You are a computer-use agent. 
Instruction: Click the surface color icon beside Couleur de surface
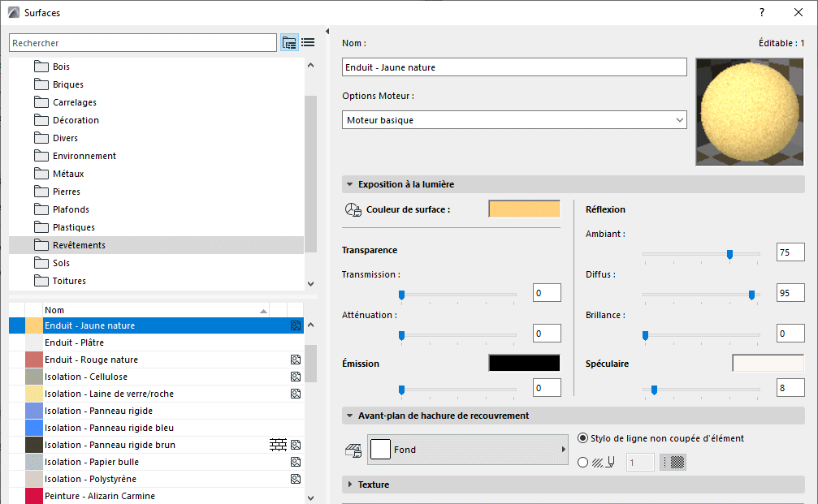(x=353, y=209)
